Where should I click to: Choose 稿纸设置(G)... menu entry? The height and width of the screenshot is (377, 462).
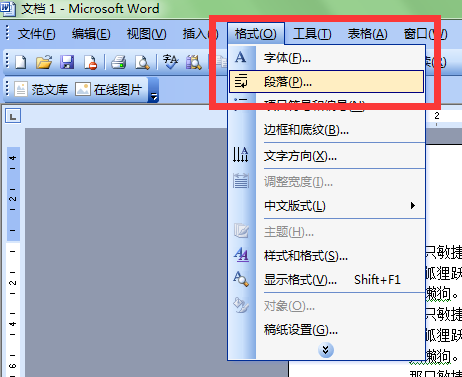point(327,330)
